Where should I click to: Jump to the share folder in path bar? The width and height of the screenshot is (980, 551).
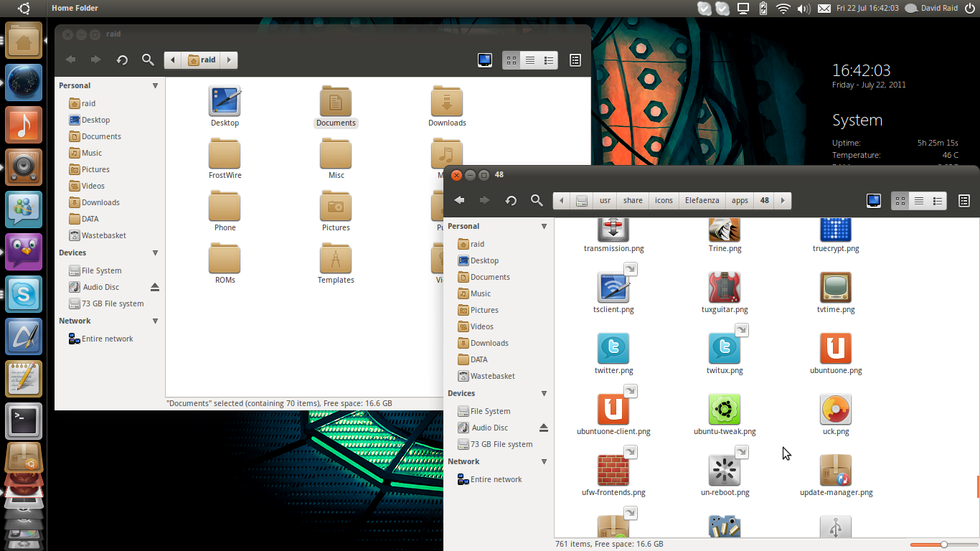(x=633, y=201)
